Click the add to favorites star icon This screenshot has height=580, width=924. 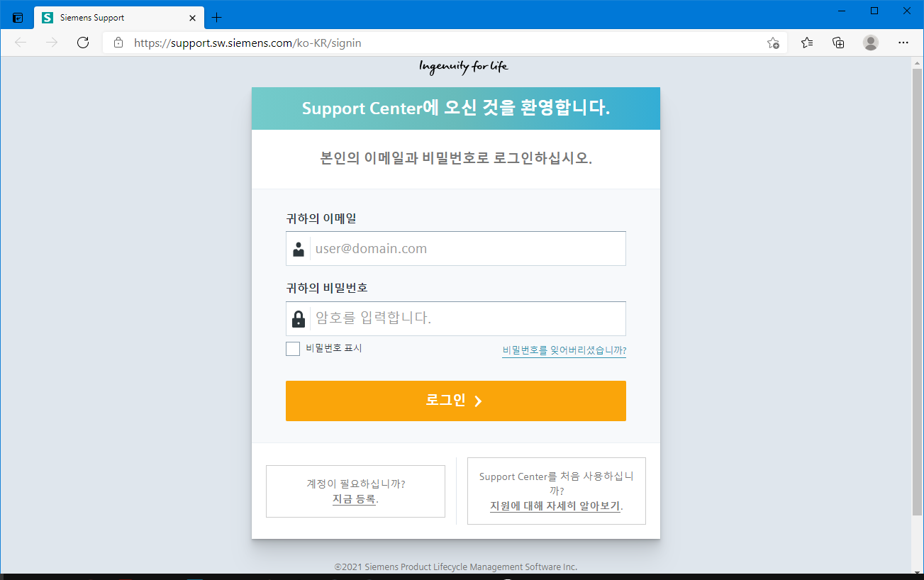[773, 43]
